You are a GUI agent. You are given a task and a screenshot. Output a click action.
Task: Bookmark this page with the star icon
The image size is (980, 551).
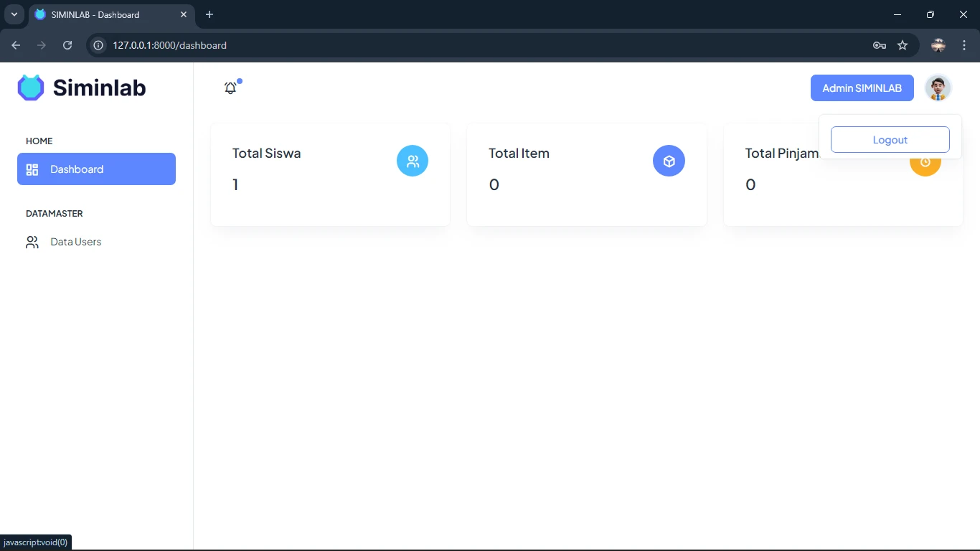tap(903, 45)
